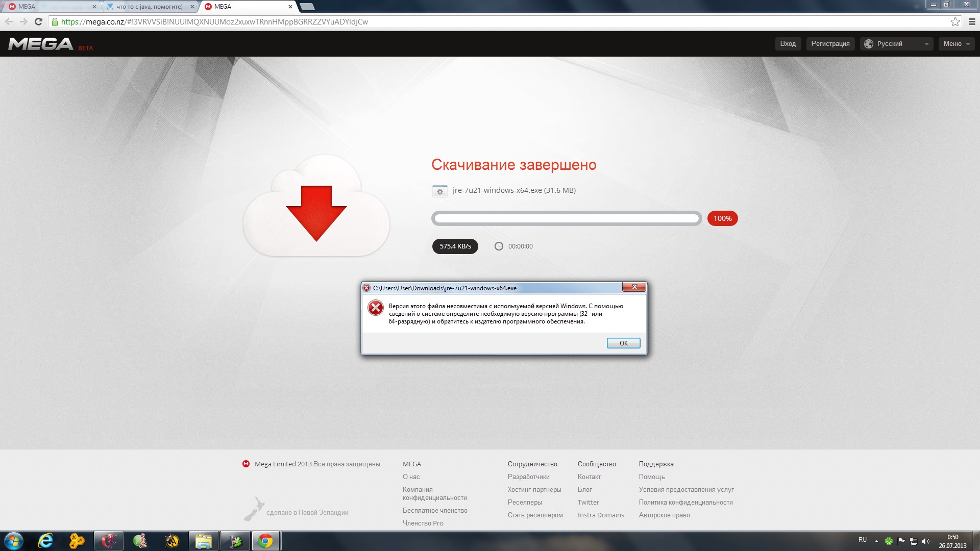Reload the page with refresh icon
980x551 pixels.
(38, 21)
